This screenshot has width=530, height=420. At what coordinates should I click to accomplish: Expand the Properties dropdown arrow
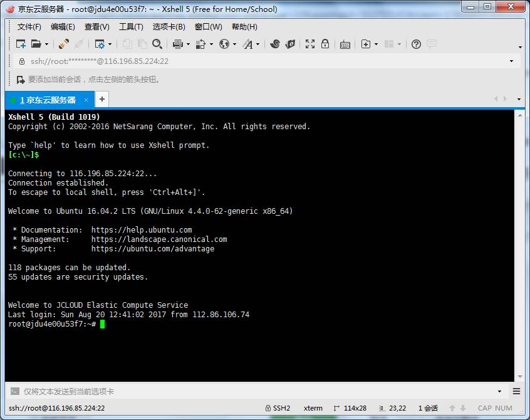[110, 45]
